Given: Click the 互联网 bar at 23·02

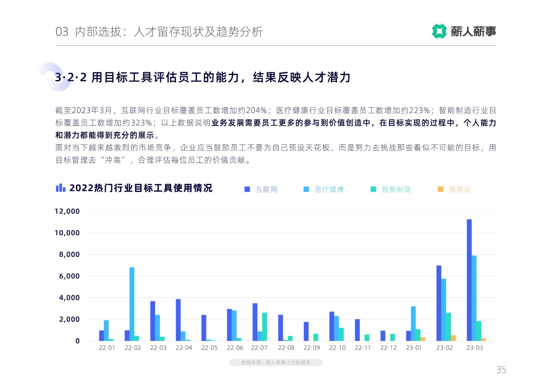Looking at the screenshot, I should click(x=439, y=303).
